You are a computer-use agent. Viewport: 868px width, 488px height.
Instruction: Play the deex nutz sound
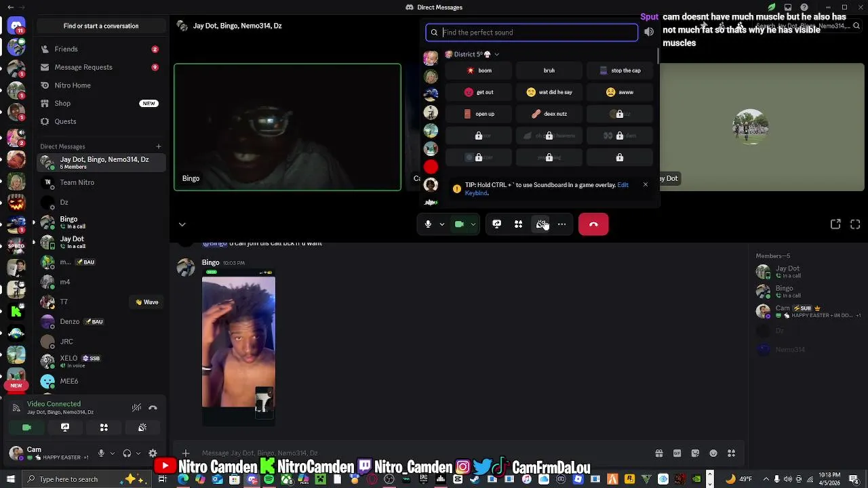[549, 114]
